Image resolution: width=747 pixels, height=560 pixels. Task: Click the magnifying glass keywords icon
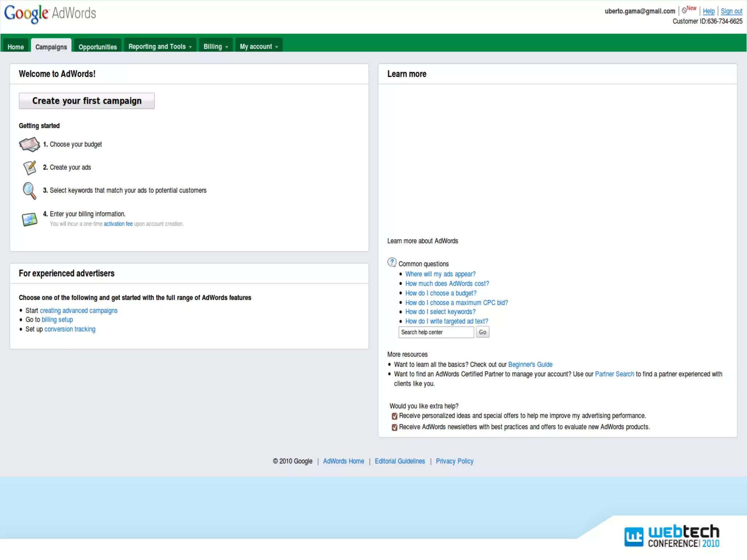coord(29,191)
